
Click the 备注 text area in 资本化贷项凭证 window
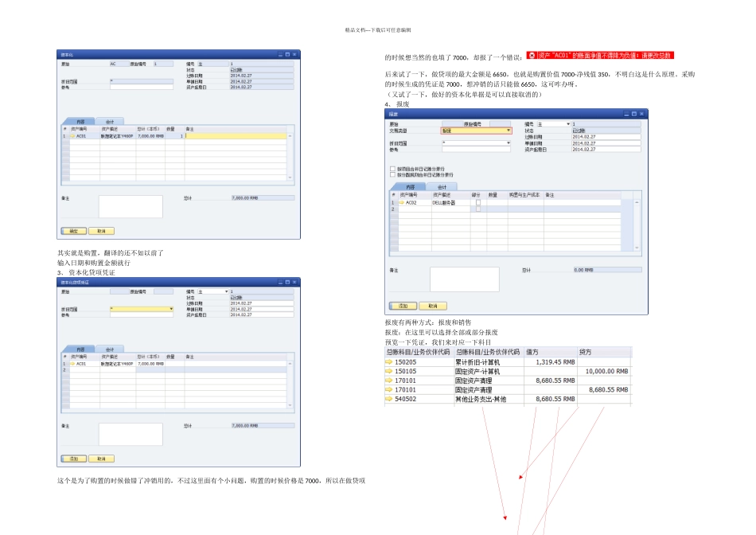point(131,434)
